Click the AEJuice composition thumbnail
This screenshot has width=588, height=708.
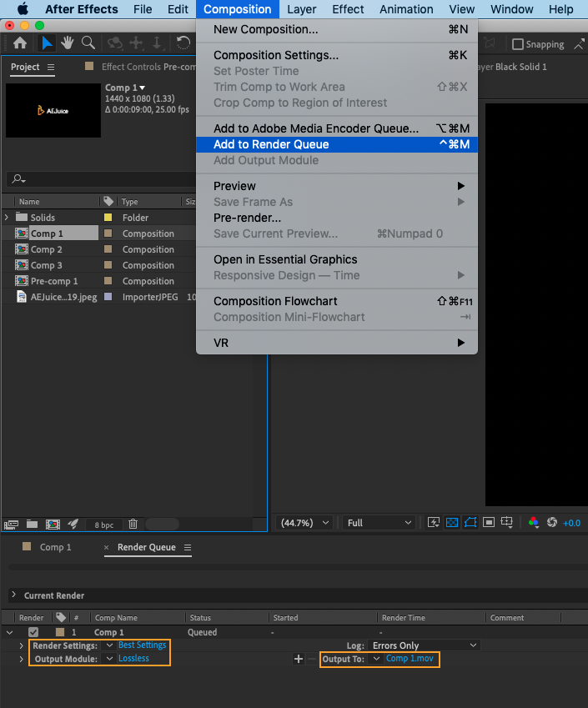click(53, 110)
